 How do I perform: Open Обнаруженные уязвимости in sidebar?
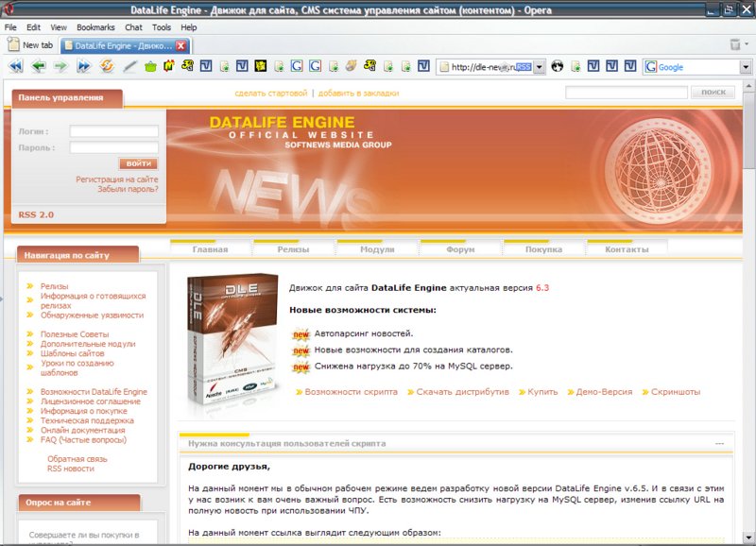point(92,316)
